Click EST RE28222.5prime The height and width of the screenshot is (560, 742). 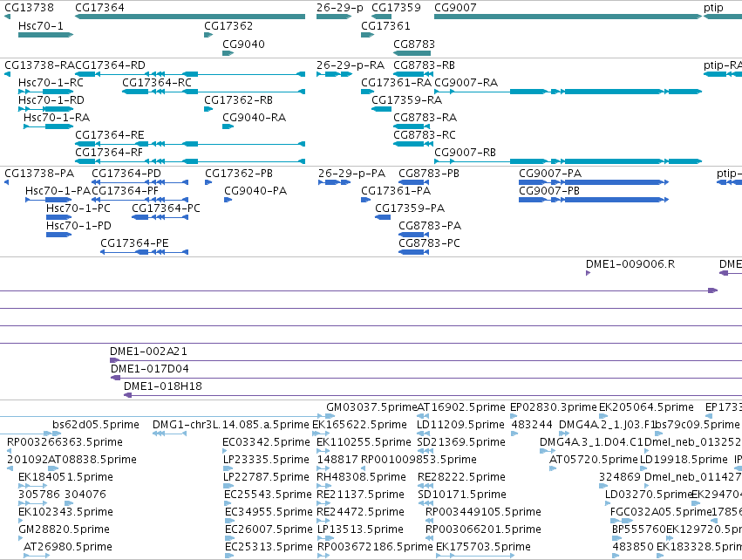(x=425, y=486)
